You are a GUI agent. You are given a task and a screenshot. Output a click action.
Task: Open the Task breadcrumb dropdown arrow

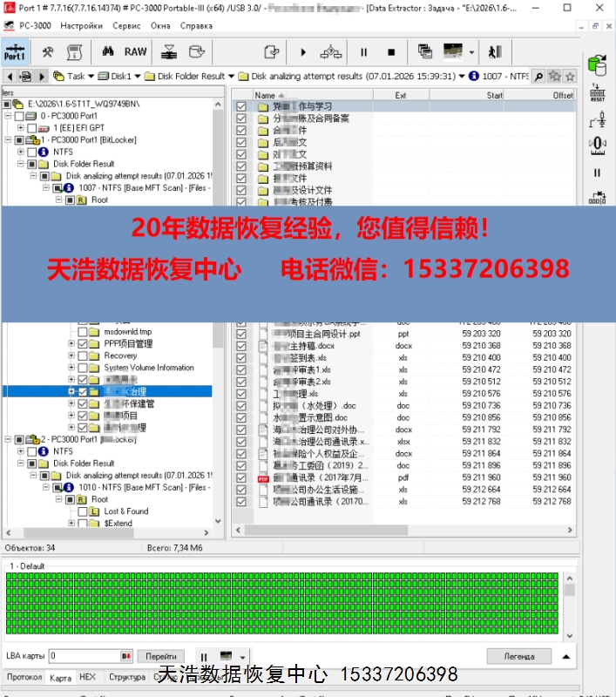(x=91, y=77)
